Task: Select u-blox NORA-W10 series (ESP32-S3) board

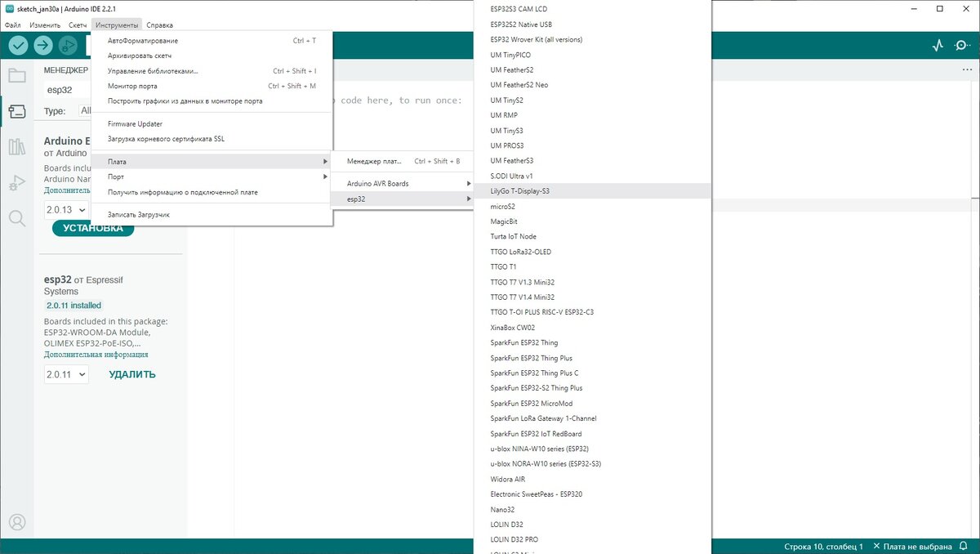Action: (x=592, y=463)
